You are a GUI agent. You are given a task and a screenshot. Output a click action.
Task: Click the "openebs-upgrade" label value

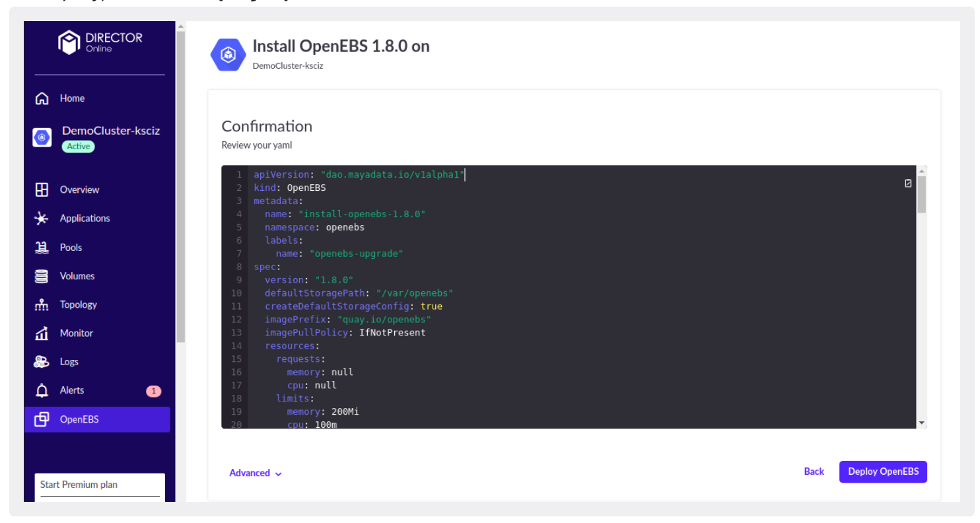(357, 254)
